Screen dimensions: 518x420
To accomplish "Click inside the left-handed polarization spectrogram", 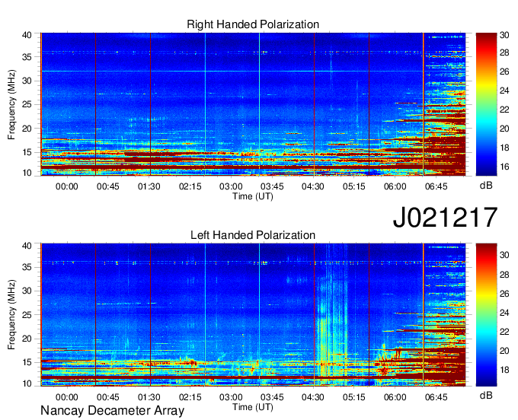I will (x=253, y=315).
